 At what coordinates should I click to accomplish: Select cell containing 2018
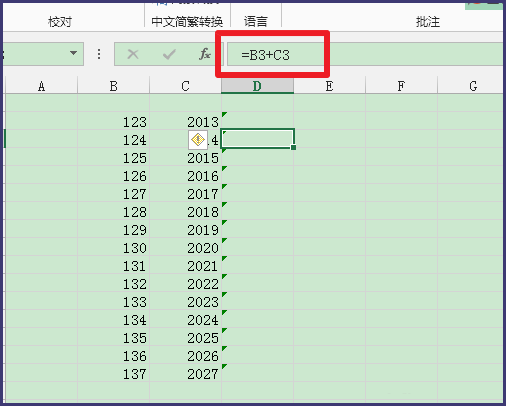(x=185, y=211)
